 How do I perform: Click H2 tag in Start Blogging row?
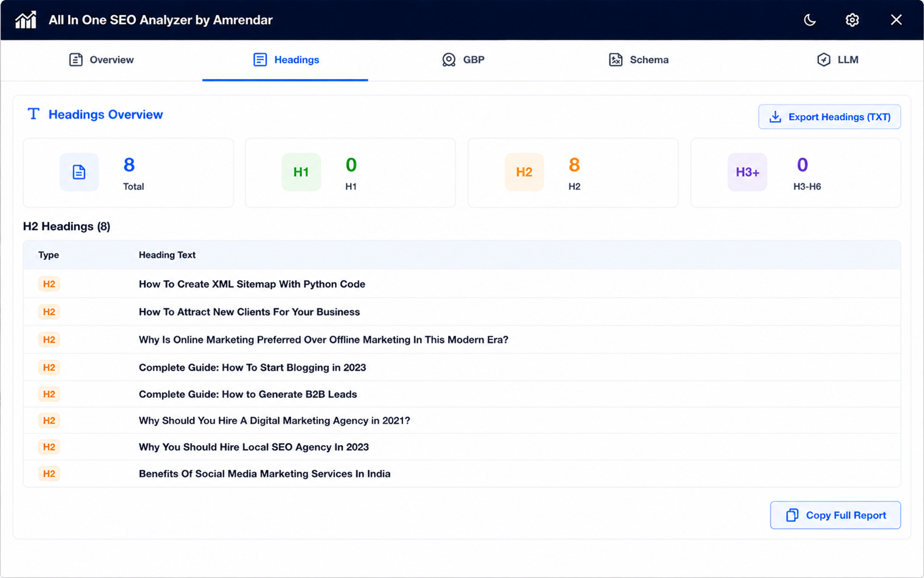tap(49, 367)
